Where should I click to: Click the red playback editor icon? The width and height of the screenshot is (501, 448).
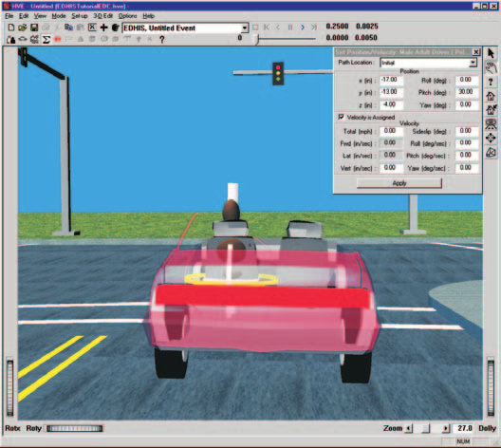[58, 39]
